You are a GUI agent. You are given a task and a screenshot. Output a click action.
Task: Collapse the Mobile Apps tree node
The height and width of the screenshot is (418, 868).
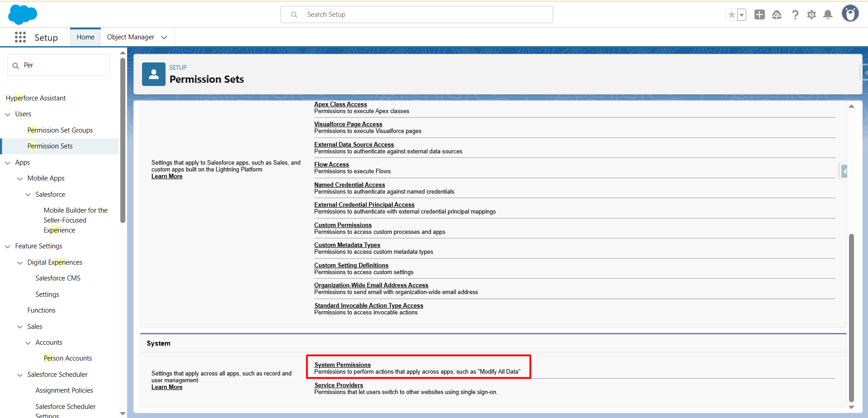click(x=20, y=179)
